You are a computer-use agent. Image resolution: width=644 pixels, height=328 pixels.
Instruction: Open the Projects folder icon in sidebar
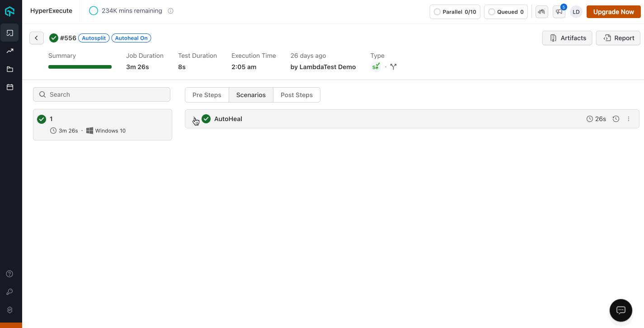coord(9,69)
